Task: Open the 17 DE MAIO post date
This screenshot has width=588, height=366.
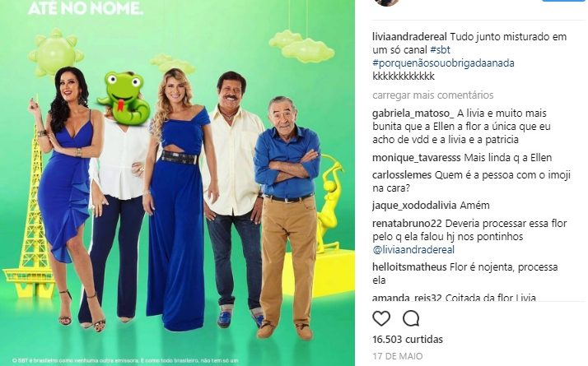Action: tap(398, 356)
